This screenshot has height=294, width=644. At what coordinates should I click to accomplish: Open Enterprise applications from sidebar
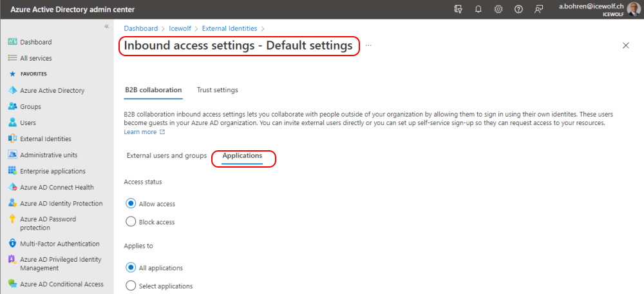click(x=53, y=171)
